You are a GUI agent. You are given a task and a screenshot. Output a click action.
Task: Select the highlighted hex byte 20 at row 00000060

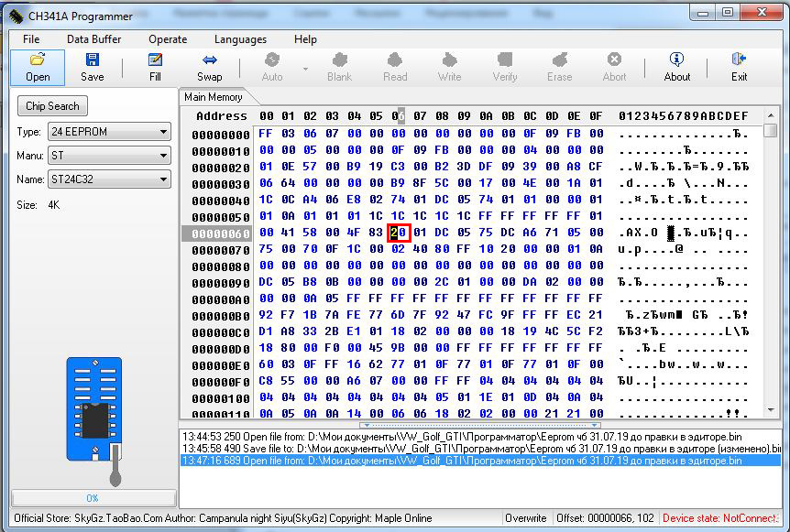(399, 233)
